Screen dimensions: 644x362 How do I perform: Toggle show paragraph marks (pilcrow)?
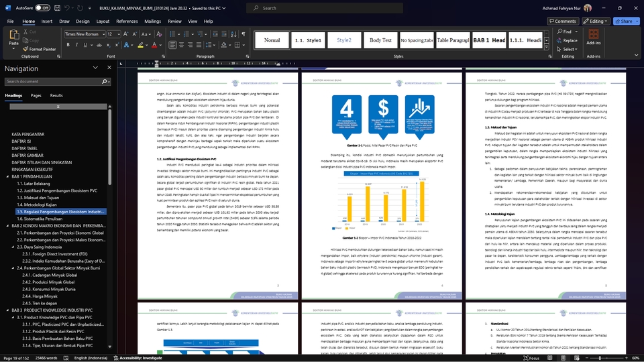(x=243, y=34)
